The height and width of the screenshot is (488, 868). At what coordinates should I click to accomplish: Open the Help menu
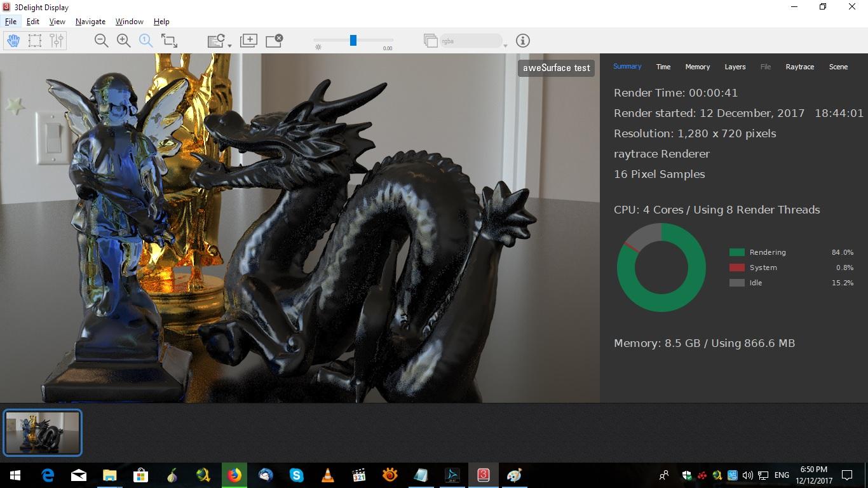(x=161, y=22)
